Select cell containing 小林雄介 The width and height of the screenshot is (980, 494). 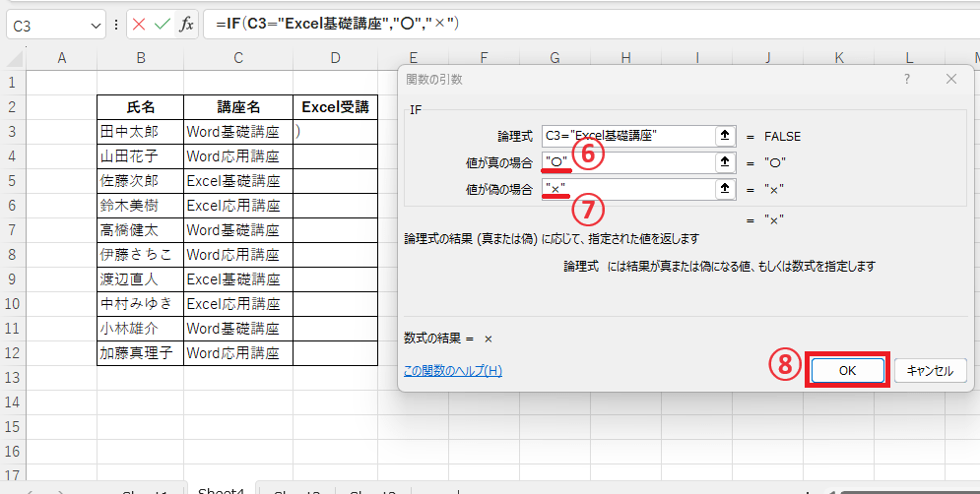point(141,329)
